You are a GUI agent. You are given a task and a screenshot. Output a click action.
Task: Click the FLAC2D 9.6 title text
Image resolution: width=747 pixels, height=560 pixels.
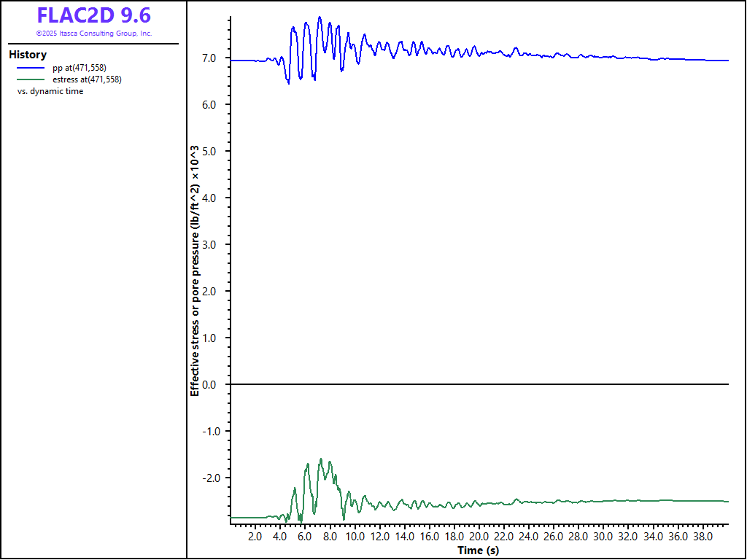click(93, 15)
